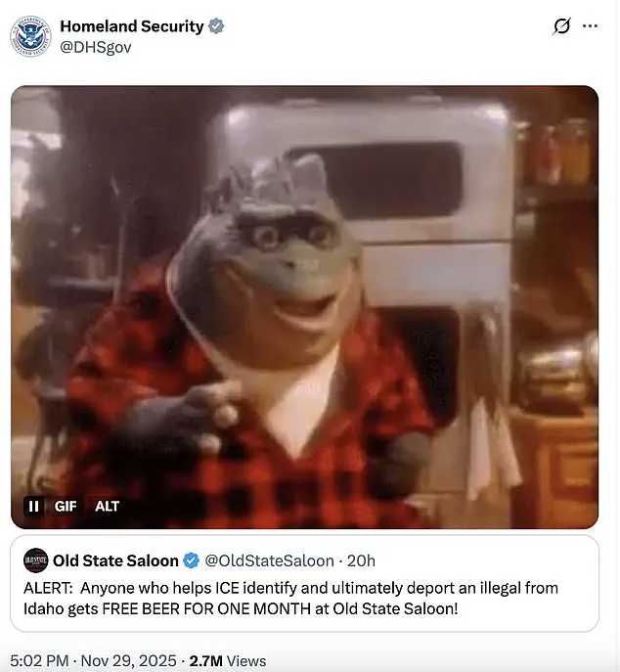620x672 pixels.
Task: Open the quoted ALERT free beer post
Action: point(305,583)
